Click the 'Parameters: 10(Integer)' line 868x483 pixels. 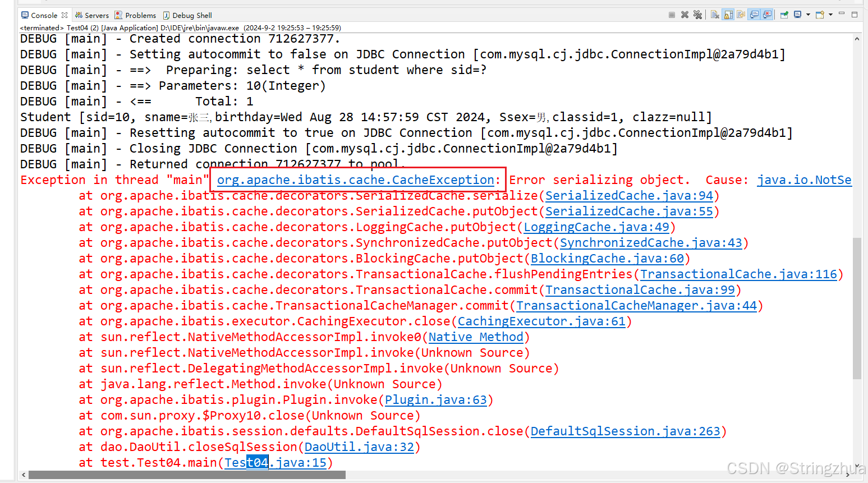pos(173,86)
